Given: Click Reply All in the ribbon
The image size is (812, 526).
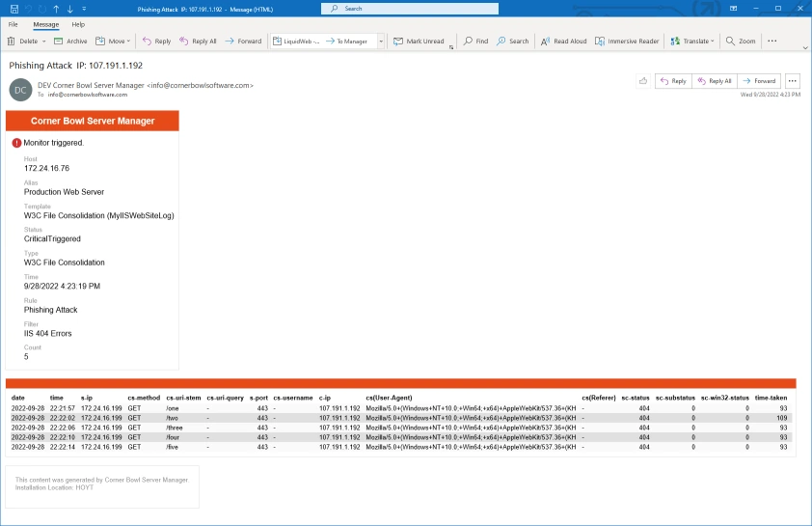Looking at the screenshot, I should (x=198, y=41).
